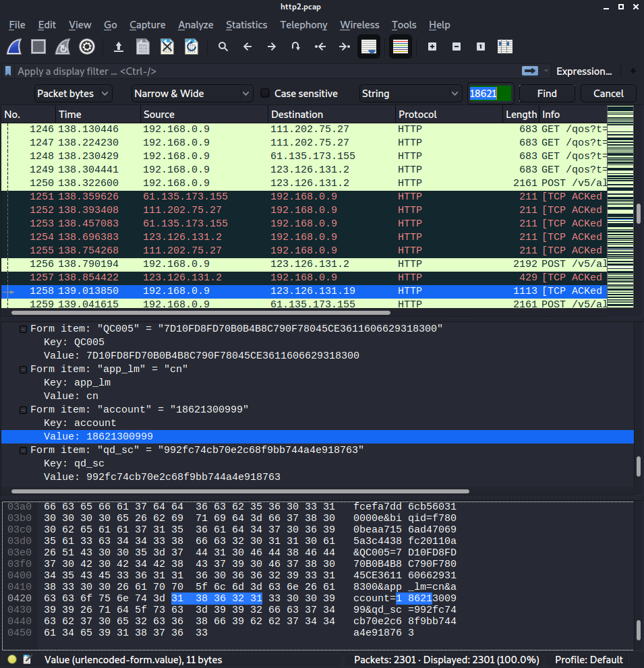Sort by the Destination column header

click(x=332, y=115)
